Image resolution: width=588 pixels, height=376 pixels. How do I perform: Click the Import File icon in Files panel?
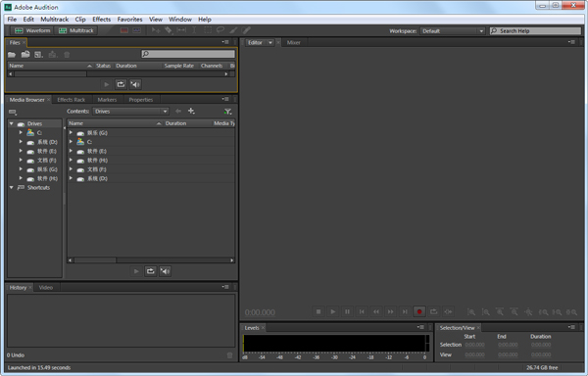pos(25,55)
